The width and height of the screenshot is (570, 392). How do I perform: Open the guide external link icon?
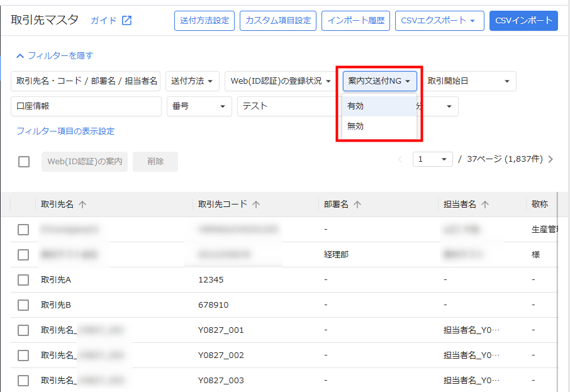point(126,20)
